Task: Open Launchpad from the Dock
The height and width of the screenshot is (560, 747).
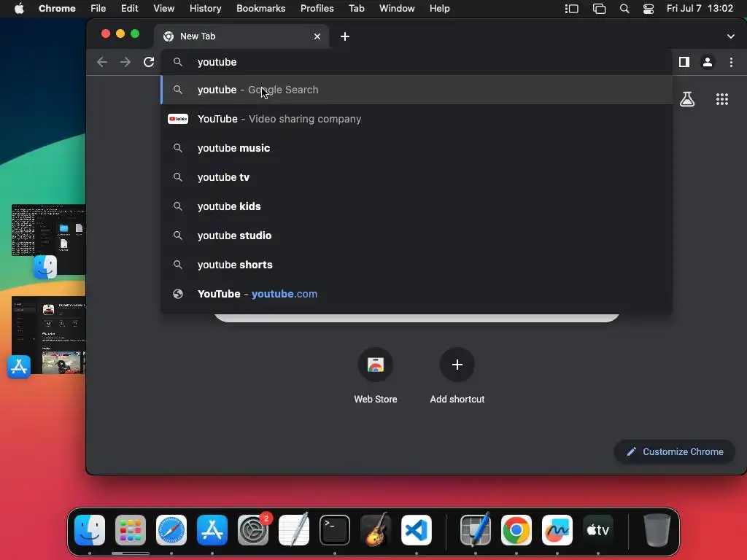Action: [x=131, y=530]
